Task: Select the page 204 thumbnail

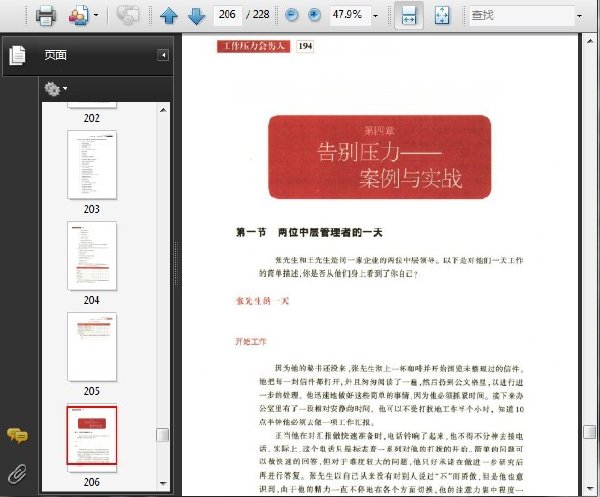Action: coord(92,256)
